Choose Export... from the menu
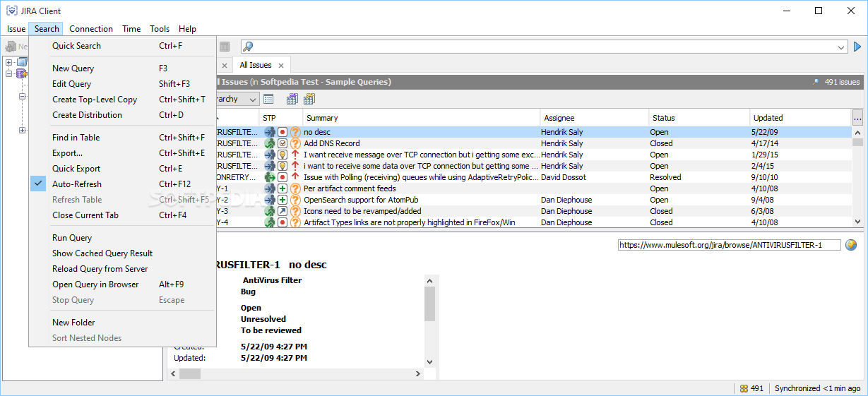868x396 pixels. coord(121,153)
